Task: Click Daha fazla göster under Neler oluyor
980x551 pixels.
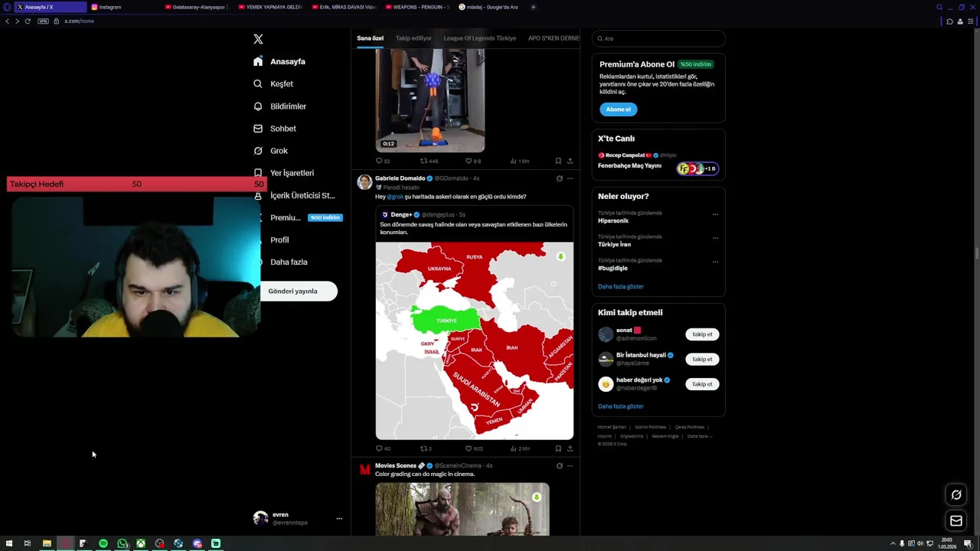Action: click(x=621, y=286)
